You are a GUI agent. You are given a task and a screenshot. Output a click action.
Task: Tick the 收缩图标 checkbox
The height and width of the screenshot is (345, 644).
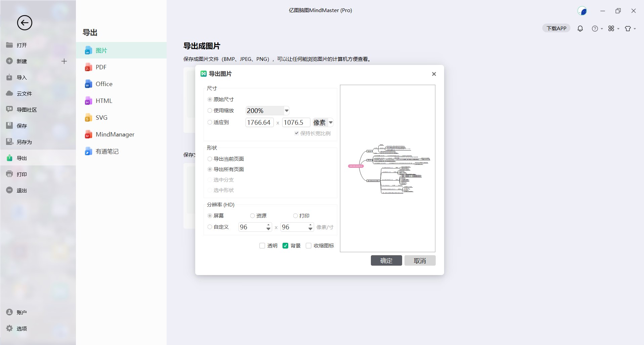pos(309,246)
